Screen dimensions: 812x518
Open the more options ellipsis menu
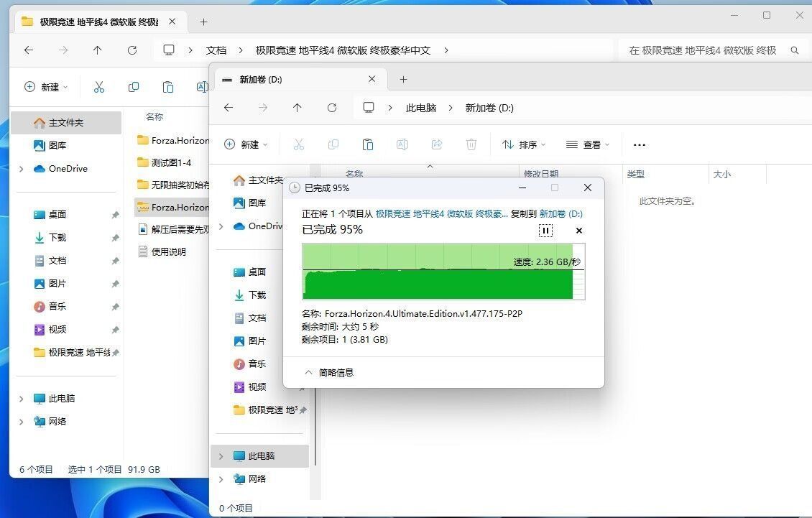640,144
